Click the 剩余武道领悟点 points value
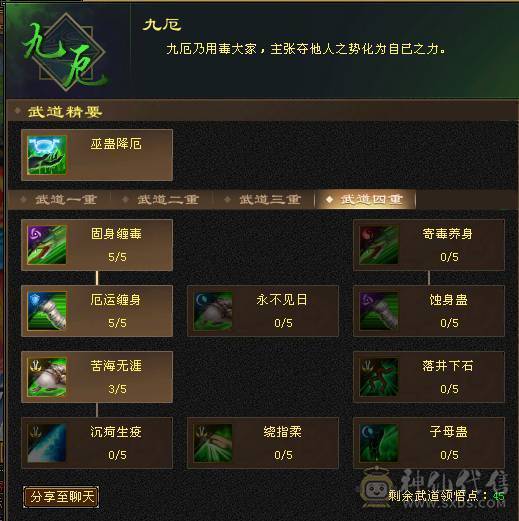This screenshot has width=519, height=521. [499, 496]
